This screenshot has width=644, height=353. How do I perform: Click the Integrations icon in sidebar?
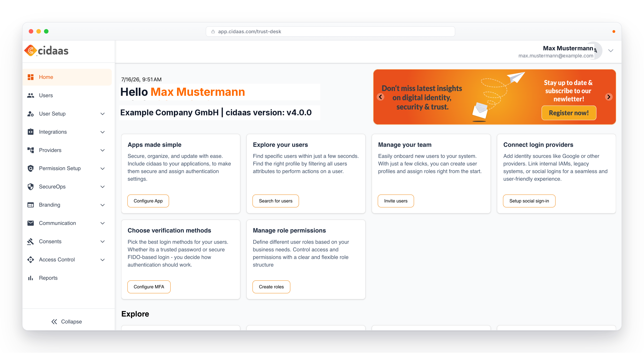30,132
